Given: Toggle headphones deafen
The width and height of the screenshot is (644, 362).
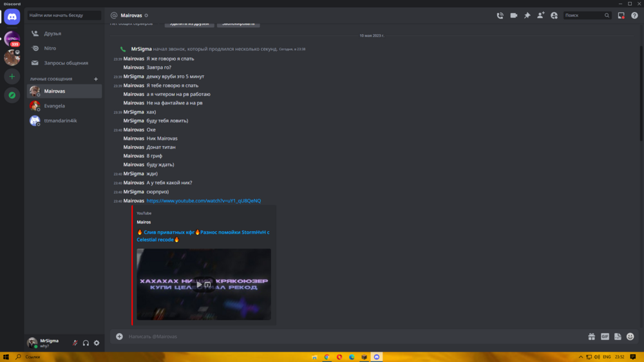Looking at the screenshot, I should 86,343.
